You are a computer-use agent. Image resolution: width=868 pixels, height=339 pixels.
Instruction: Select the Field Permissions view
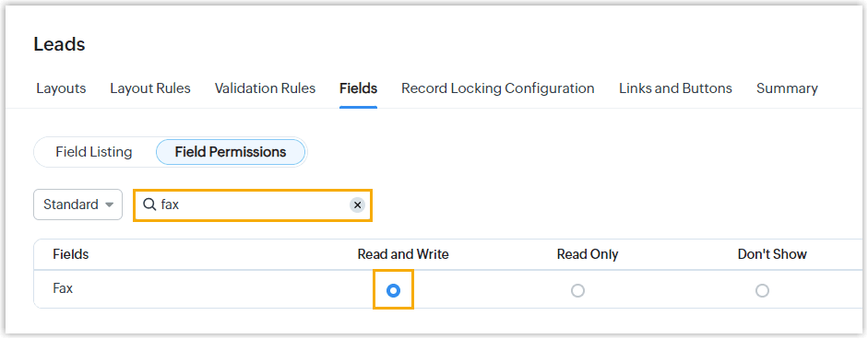[231, 152]
